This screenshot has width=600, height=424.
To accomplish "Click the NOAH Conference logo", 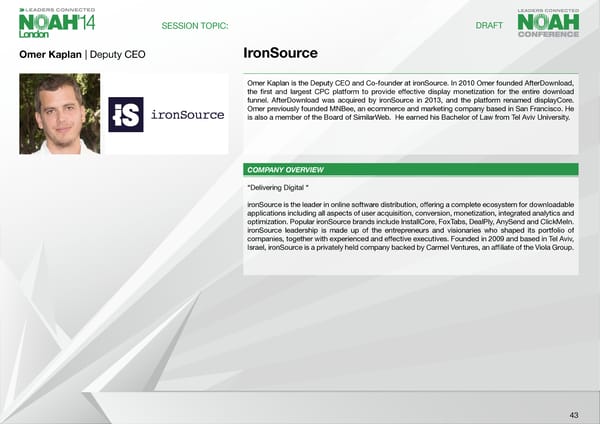I will tap(547, 23).
